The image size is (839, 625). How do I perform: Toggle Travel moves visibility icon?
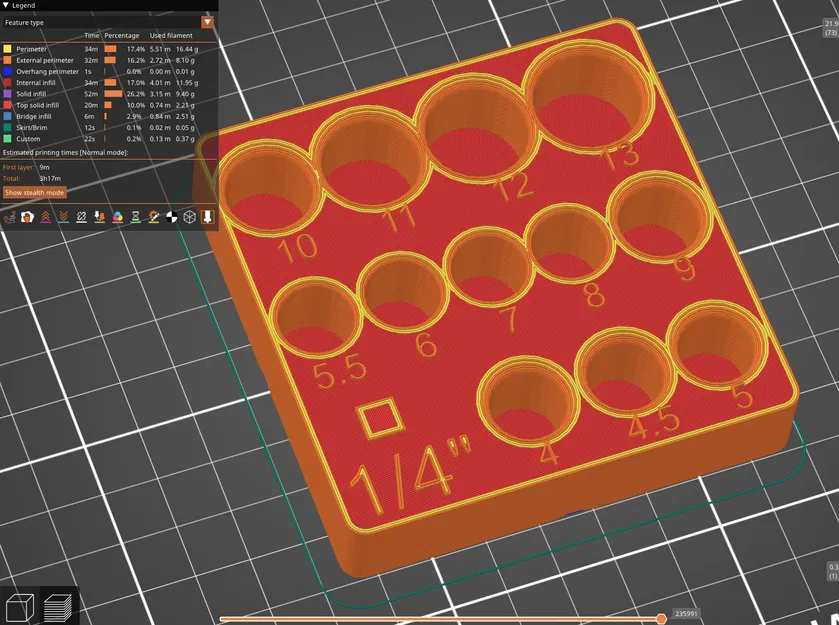[10, 217]
